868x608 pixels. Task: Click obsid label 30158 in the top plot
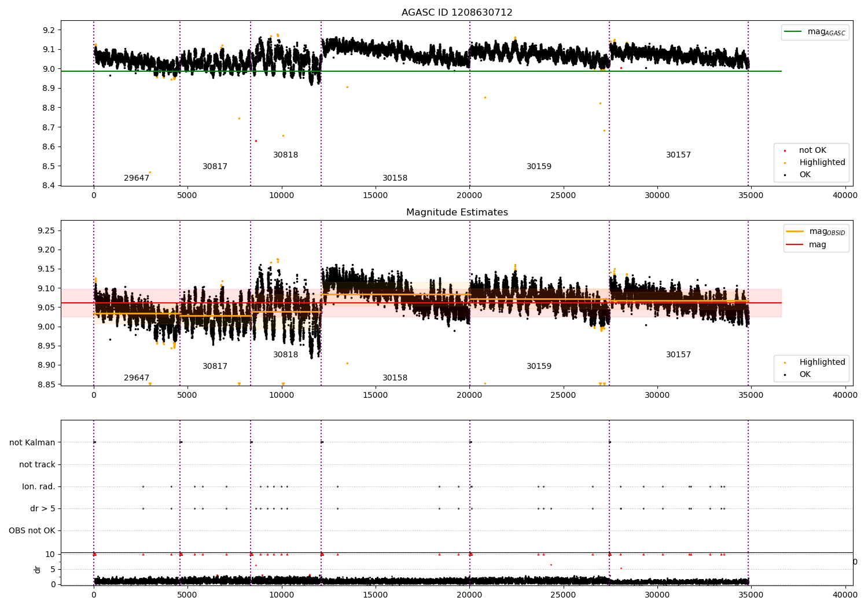395,178
